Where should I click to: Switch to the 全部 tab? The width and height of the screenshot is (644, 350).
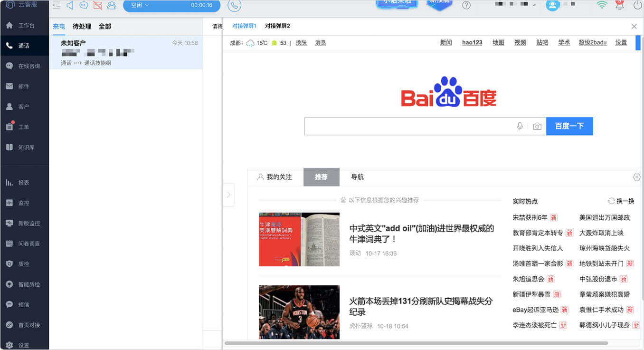105,26
